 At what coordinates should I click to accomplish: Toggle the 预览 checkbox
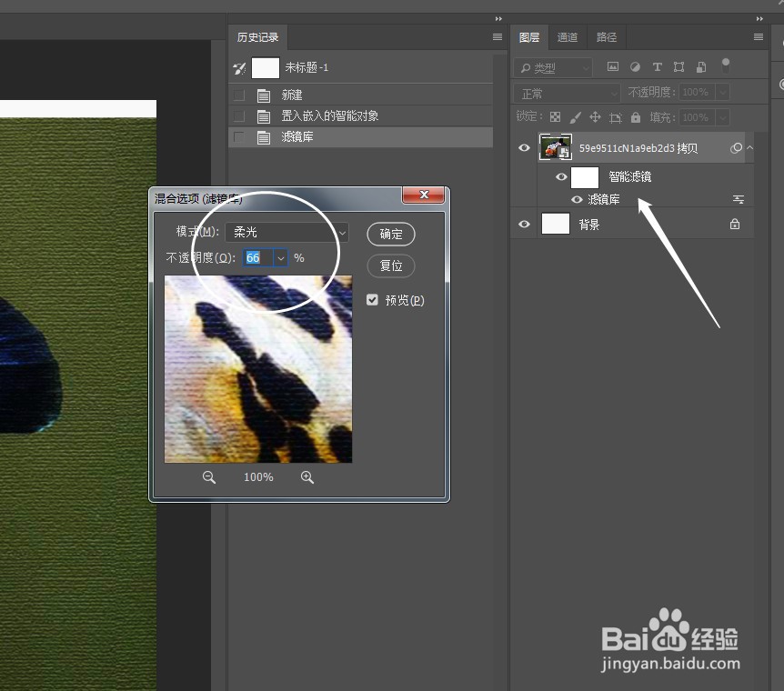tap(372, 299)
